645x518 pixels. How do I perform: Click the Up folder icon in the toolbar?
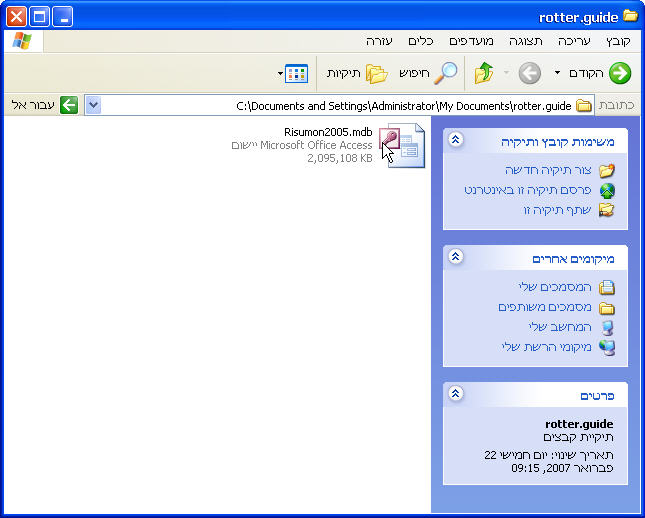[x=484, y=73]
